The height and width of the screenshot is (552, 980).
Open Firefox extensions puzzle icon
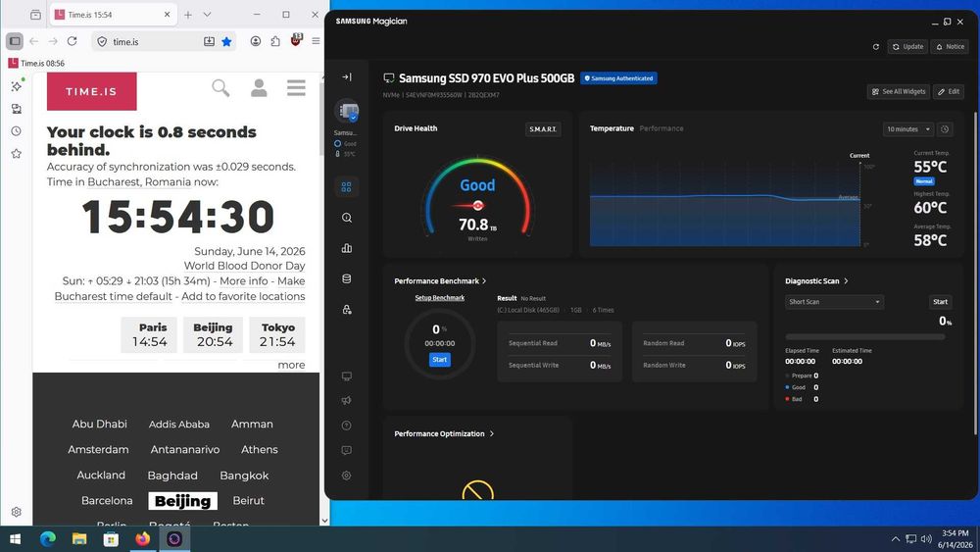pyautogui.click(x=275, y=41)
